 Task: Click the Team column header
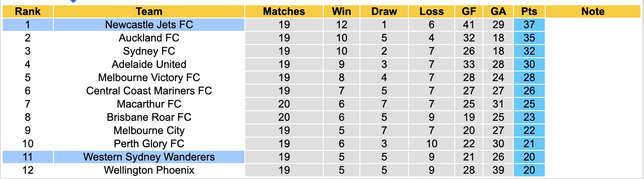149,11
